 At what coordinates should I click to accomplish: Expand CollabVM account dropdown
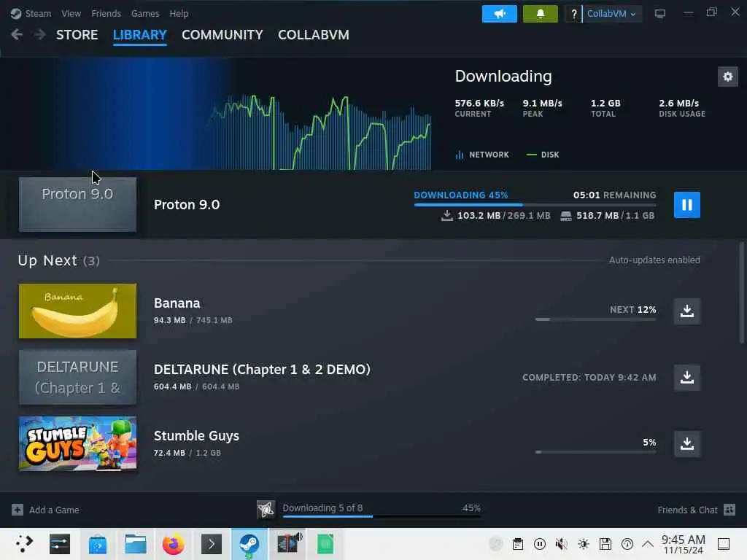[x=612, y=14]
